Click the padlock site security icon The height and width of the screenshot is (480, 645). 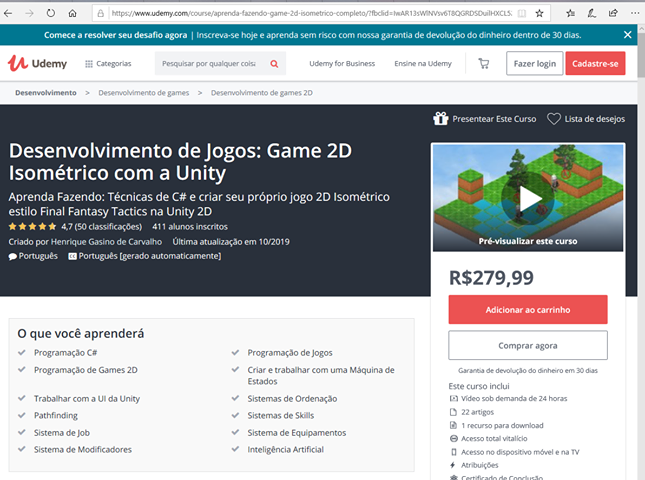click(100, 14)
